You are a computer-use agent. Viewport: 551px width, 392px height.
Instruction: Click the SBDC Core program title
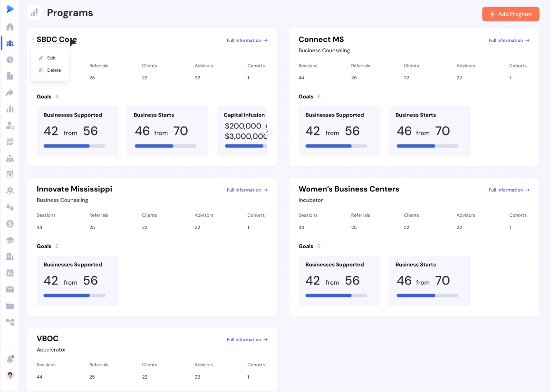point(57,39)
